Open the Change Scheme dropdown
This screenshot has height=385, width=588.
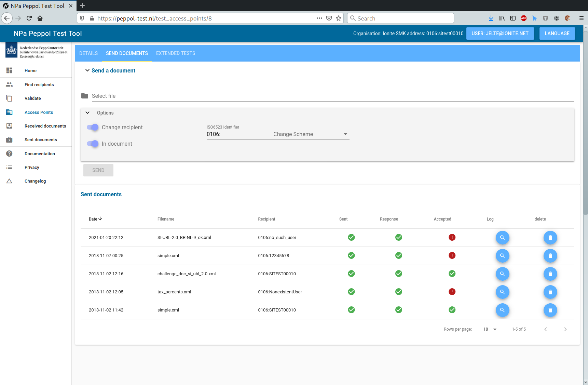pyautogui.click(x=311, y=134)
